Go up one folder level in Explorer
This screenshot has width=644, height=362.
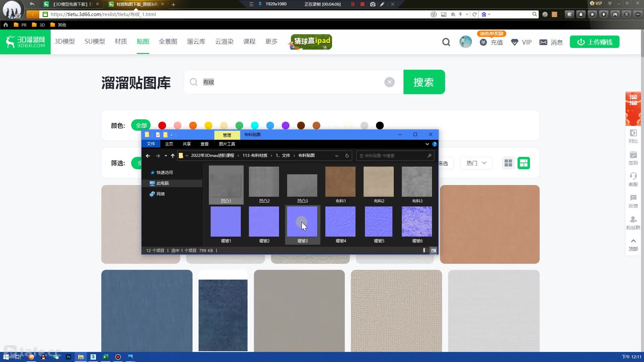pyautogui.click(x=173, y=156)
